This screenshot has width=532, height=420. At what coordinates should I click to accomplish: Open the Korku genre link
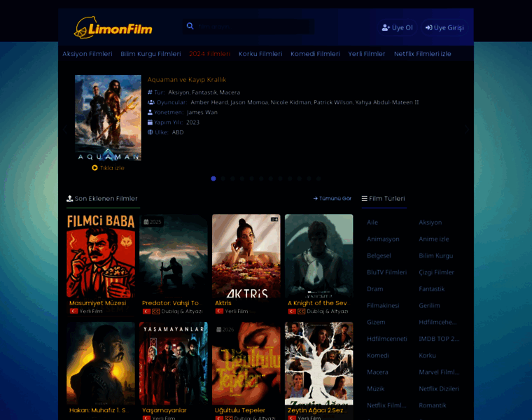pyautogui.click(x=427, y=356)
